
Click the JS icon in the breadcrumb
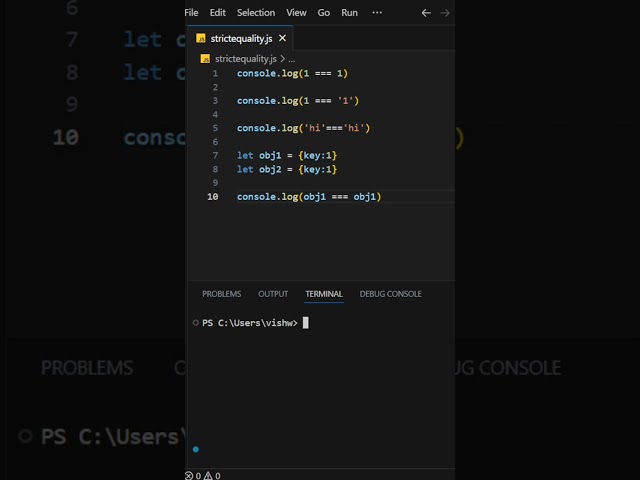pyautogui.click(x=205, y=59)
